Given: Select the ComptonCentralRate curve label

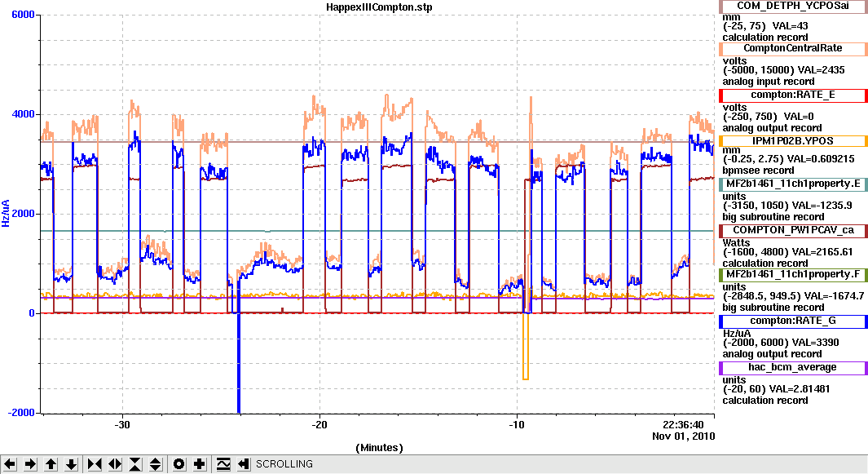Looking at the screenshot, I should [793, 49].
